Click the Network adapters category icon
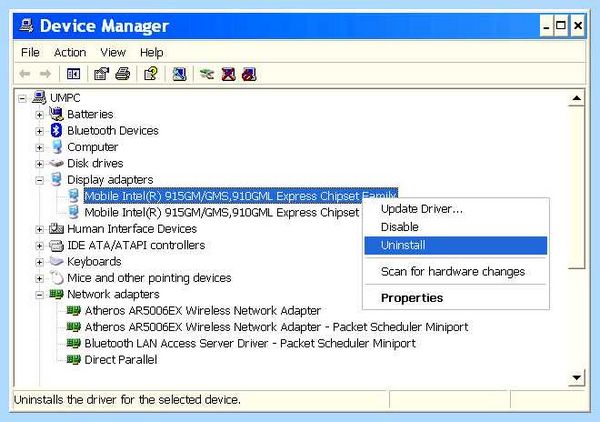600x422 pixels. (x=56, y=294)
